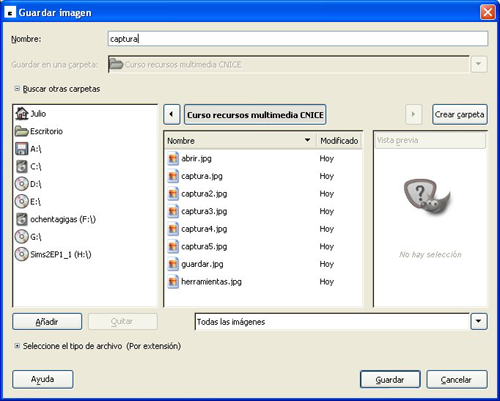Image resolution: width=500 pixels, height=401 pixels.
Task: Click the Añadir bookmark button
Action: tap(47, 322)
